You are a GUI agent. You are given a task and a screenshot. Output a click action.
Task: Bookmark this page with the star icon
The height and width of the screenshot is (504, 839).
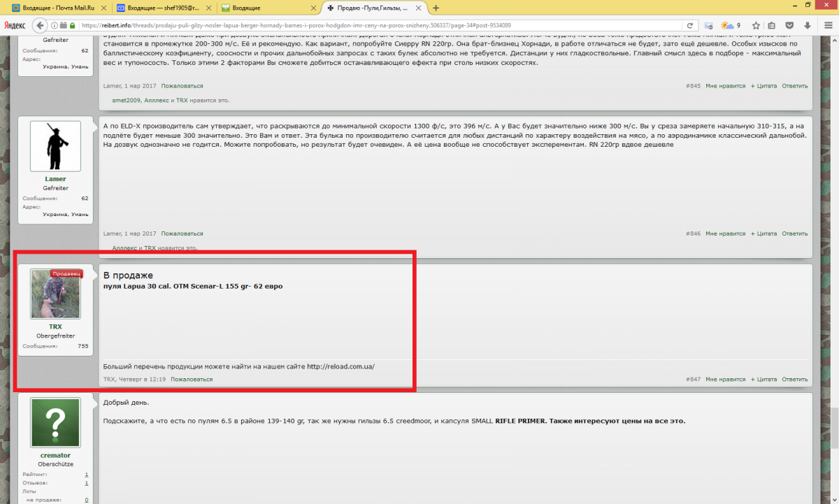point(756,25)
